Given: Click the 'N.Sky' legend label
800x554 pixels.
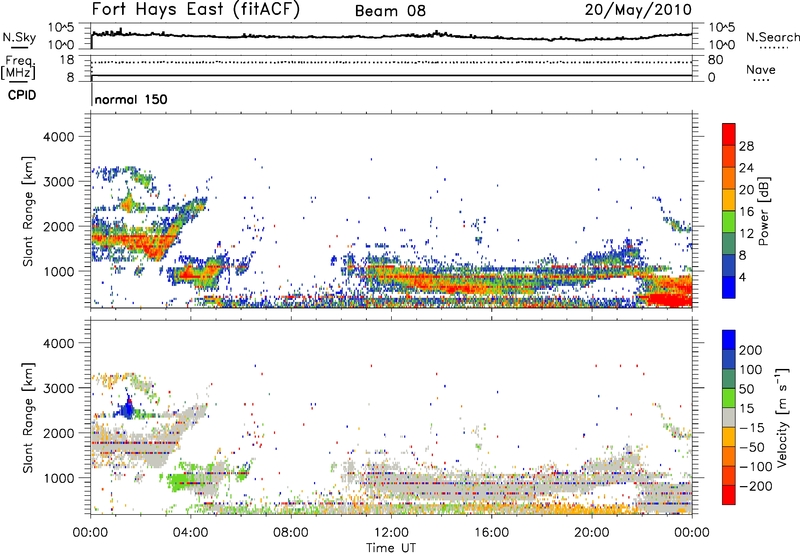Looking at the screenshot, I should (19, 37).
